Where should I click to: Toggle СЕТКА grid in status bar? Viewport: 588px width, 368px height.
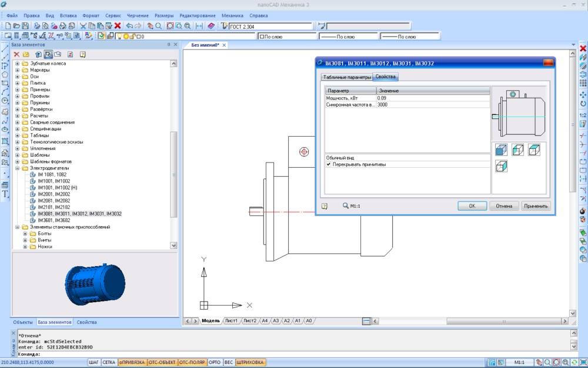coord(109,362)
